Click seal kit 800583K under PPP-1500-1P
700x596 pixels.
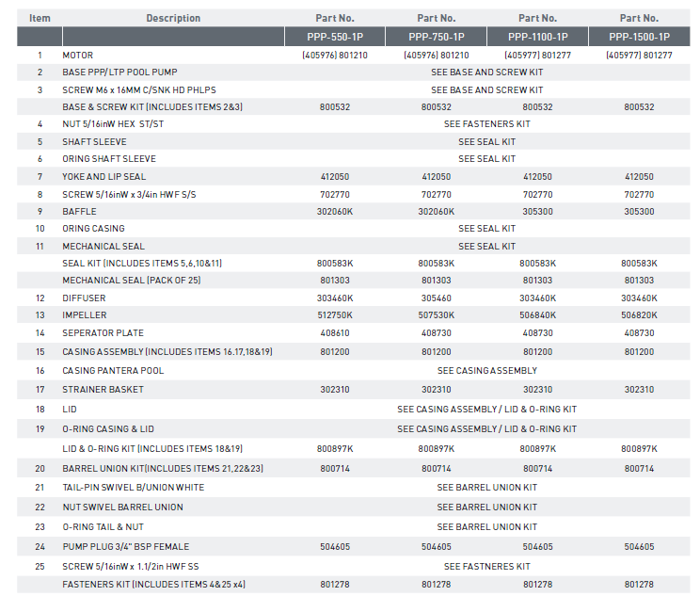tap(639, 264)
